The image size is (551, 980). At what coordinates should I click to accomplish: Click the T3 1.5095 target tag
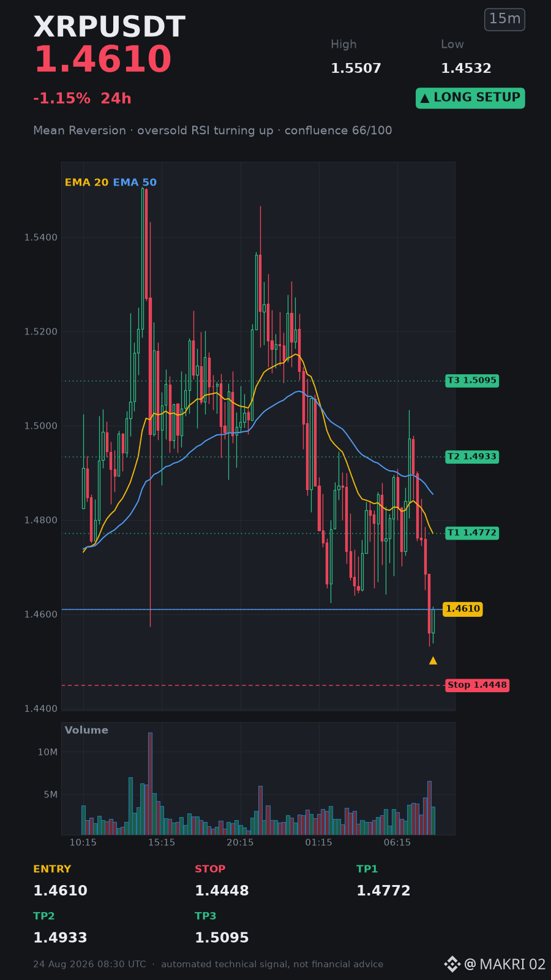[472, 380]
